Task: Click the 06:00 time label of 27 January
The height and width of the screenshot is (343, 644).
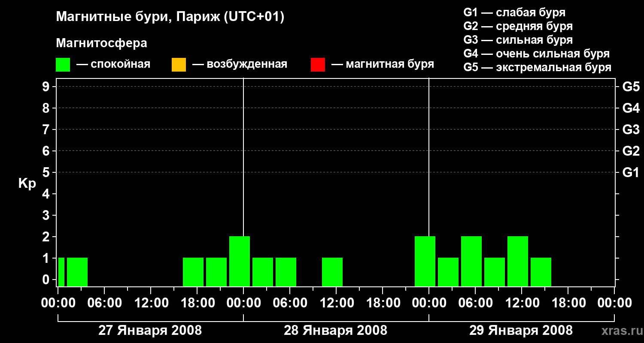Action: (x=104, y=303)
